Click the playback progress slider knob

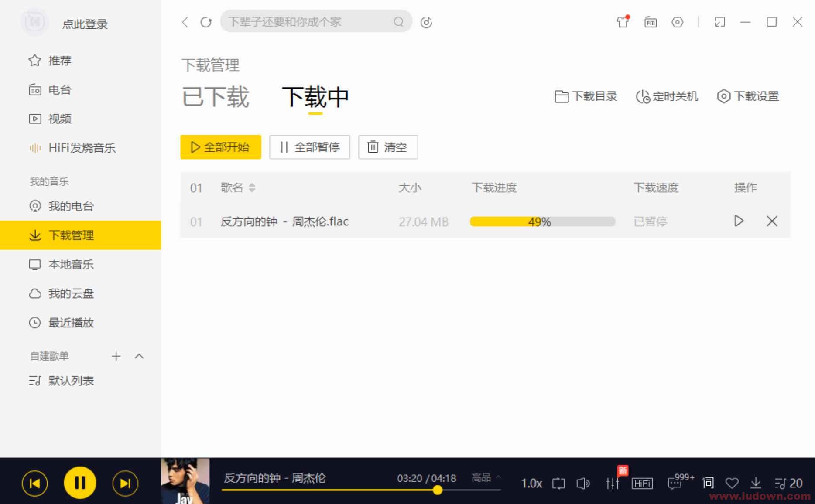point(438,490)
